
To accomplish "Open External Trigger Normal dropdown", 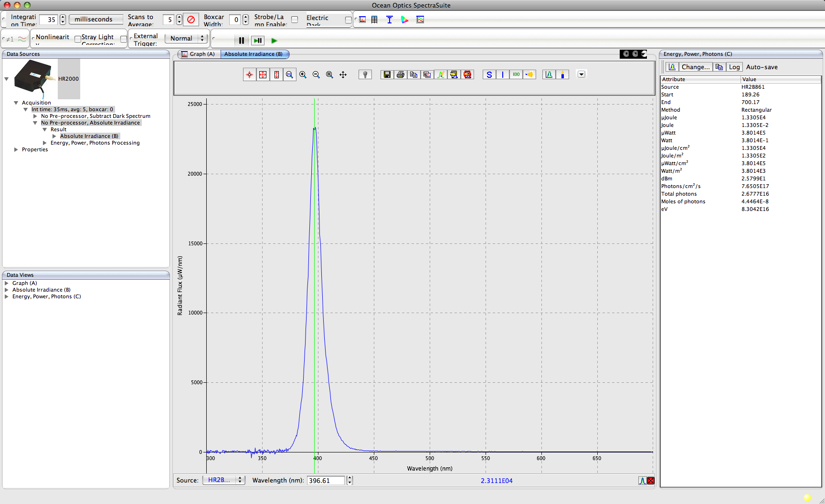I will 186,38.
